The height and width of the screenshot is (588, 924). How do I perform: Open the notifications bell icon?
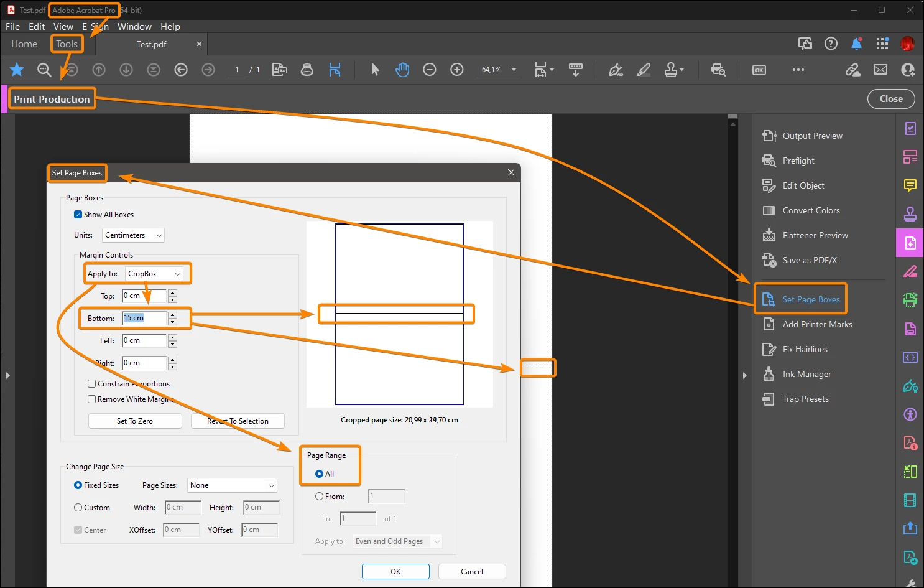point(857,44)
